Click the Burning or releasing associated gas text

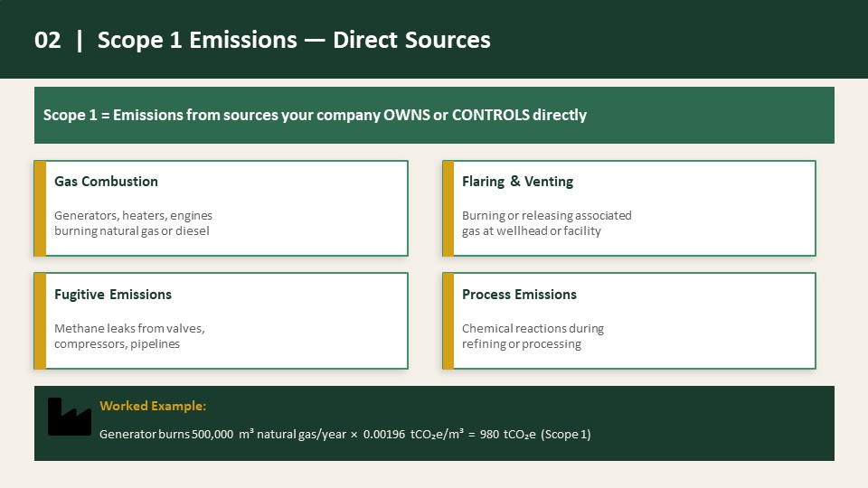547,223
